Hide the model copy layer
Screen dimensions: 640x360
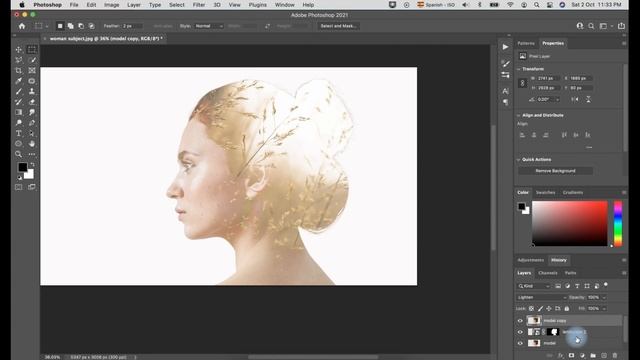click(520, 321)
